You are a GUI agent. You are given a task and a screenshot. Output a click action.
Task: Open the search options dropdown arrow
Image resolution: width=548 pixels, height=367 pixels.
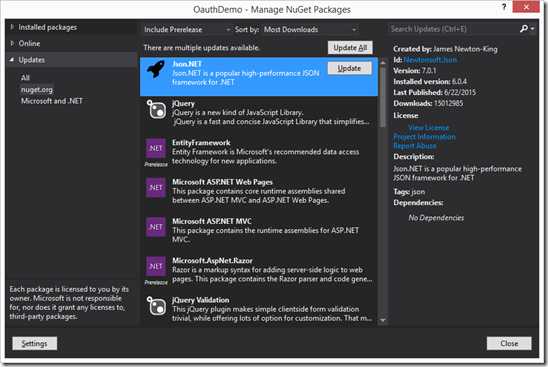click(x=532, y=29)
